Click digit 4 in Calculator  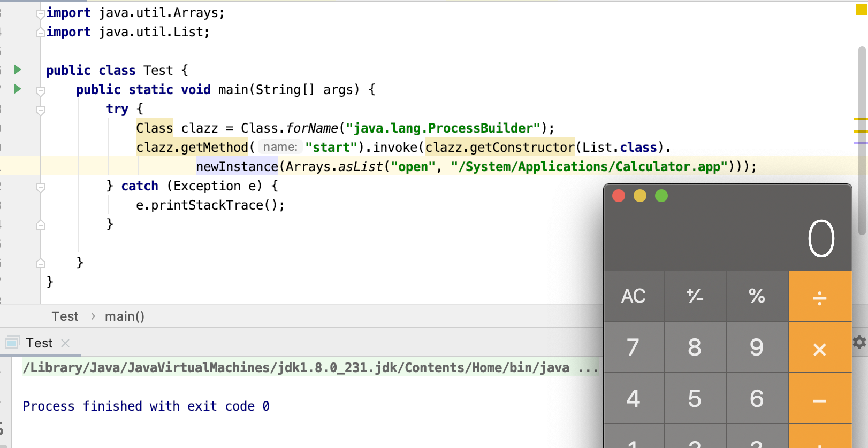tap(634, 399)
